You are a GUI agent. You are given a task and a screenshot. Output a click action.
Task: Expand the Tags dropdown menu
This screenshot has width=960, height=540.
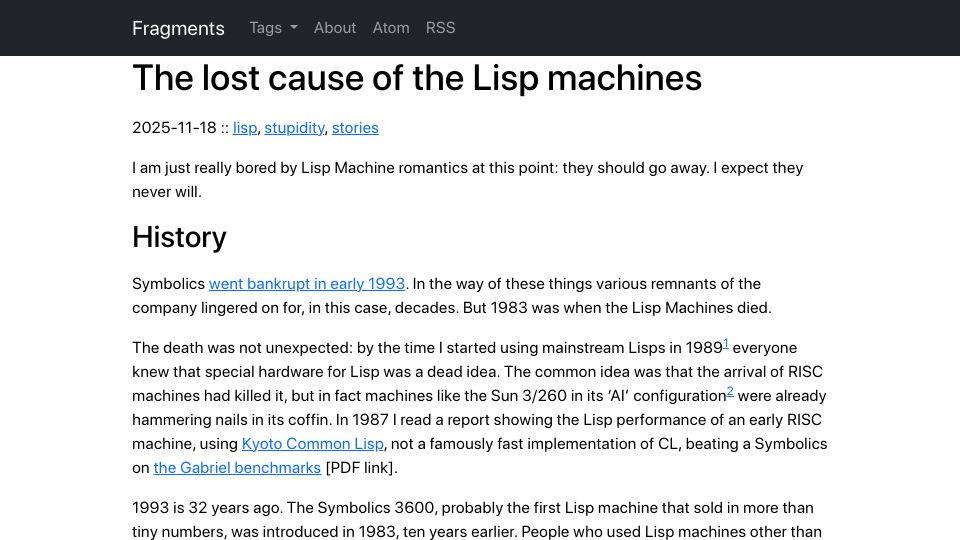273,28
